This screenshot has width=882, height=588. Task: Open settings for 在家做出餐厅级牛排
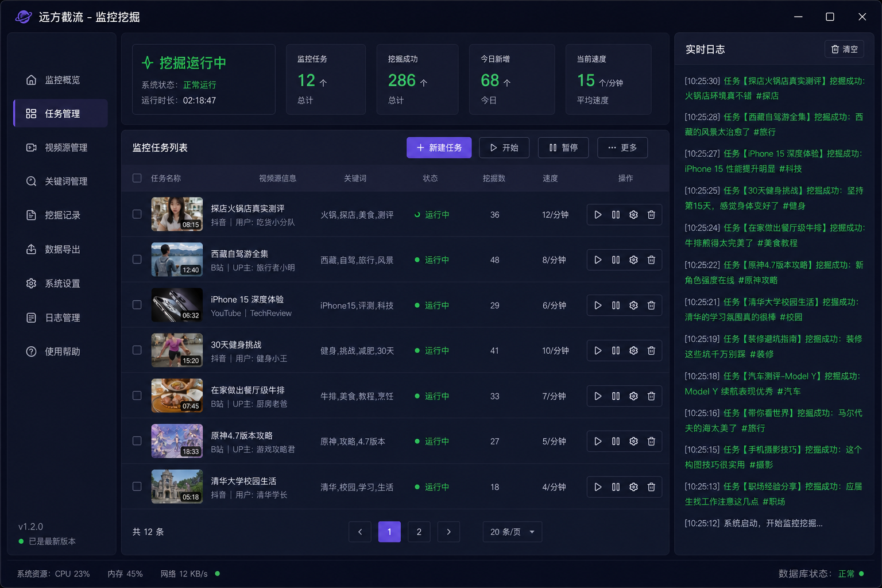[633, 396]
